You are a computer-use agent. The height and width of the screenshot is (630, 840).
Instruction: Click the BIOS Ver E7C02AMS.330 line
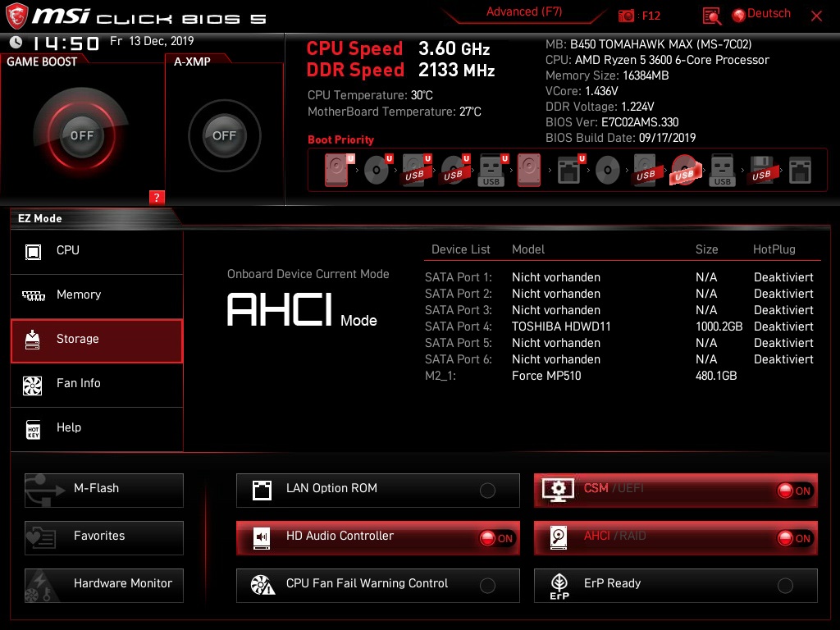pos(612,122)
